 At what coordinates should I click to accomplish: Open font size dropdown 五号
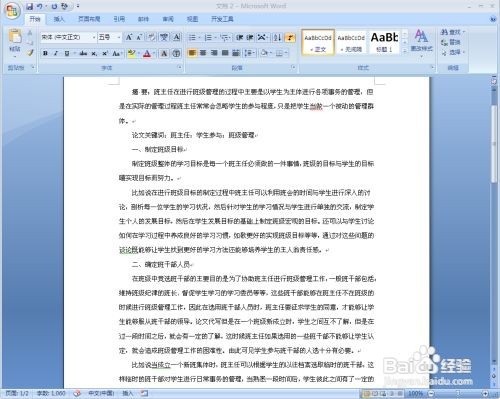(x=118, y=37)
